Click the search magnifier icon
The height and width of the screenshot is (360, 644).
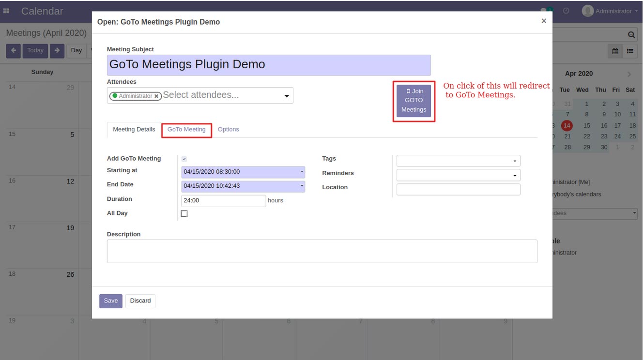pos(631,35)
